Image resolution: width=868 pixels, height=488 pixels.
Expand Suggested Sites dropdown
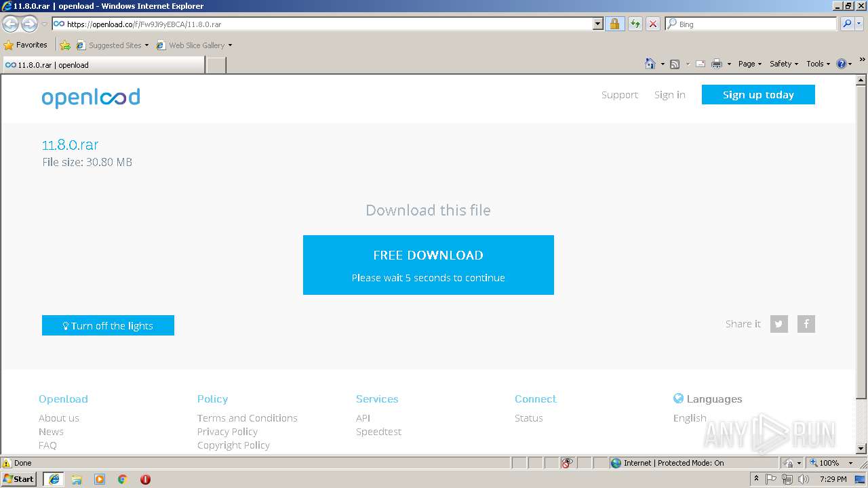pyautogui.click(x=146, y=45)
